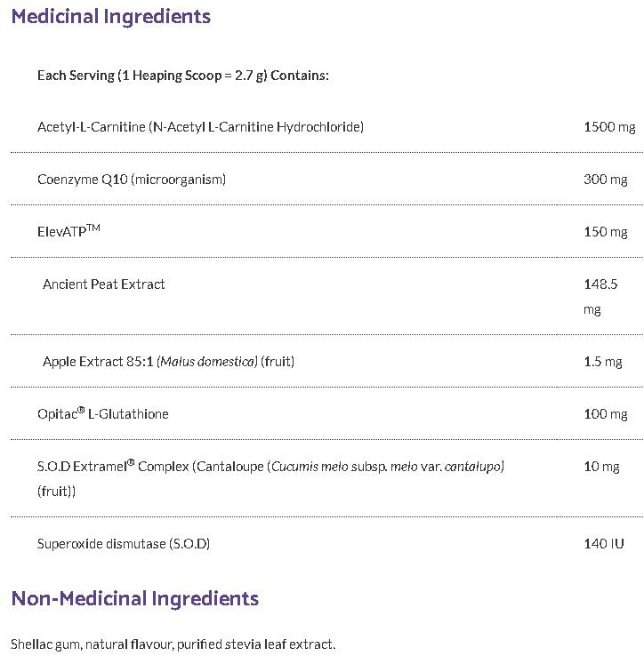The width and height of the screenshot is (644, 664).
Task: Select the Apple Extract 85:1 ingredient
Action: pos(168,362)
